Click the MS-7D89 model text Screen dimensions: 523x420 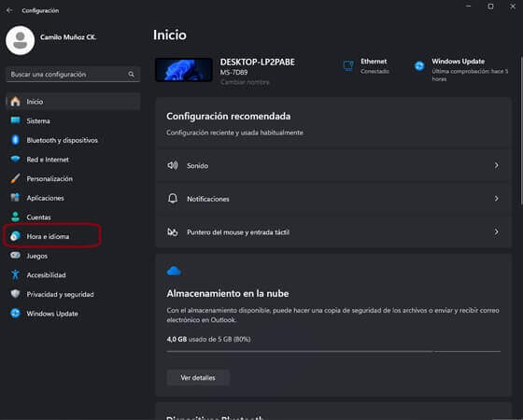(233, 73)
